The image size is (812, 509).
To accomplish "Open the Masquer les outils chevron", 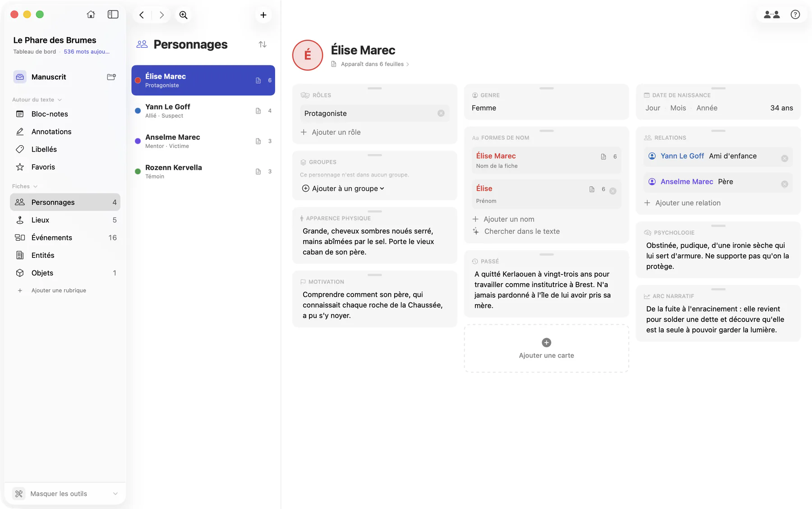I will (115, 494).
